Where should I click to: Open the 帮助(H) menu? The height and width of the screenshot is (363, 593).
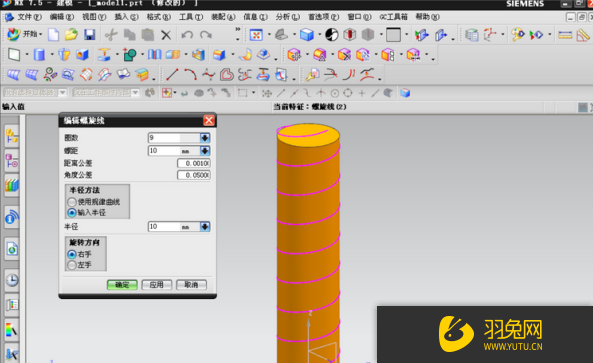[427, 17]
